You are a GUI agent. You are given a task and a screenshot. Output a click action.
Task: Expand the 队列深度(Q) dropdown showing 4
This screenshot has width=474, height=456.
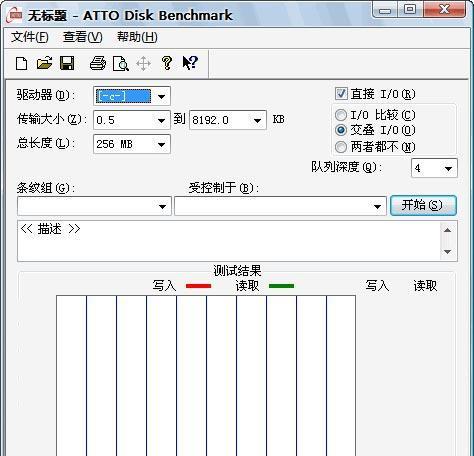coord(448,168)
